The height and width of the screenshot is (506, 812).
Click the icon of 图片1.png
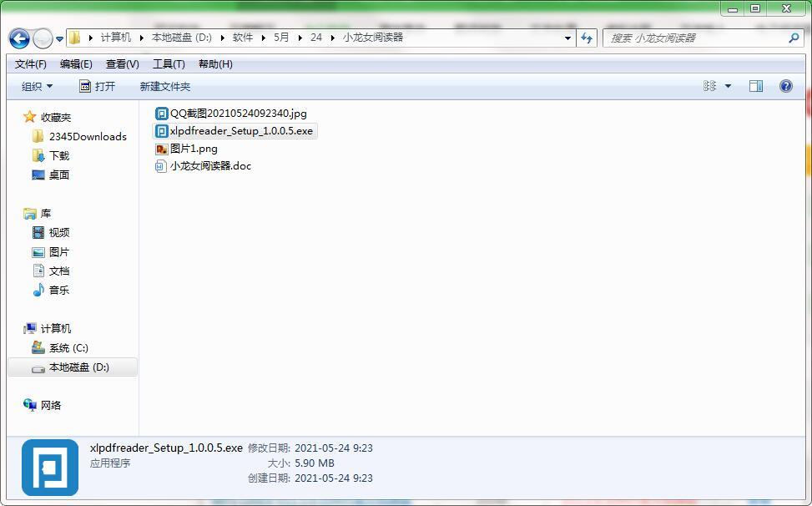(x=162, y=149)
